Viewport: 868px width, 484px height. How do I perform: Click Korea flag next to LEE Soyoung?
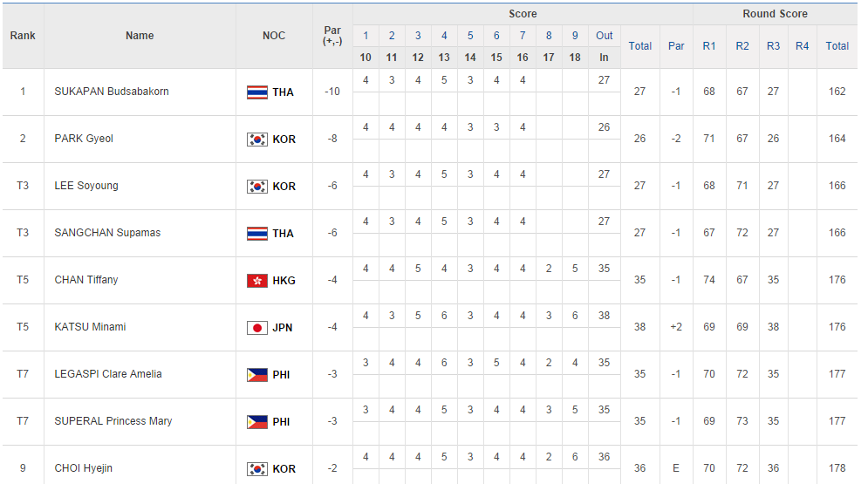257,187
